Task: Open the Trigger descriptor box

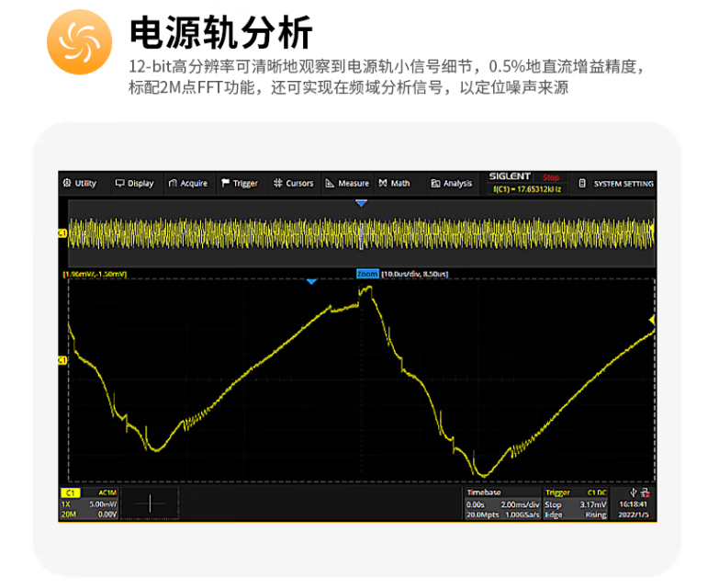Action: click(x=576, y=503)
